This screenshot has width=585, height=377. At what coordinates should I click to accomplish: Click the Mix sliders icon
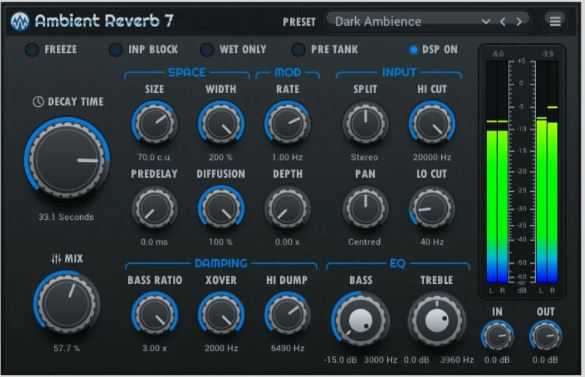tap(56, 258)
